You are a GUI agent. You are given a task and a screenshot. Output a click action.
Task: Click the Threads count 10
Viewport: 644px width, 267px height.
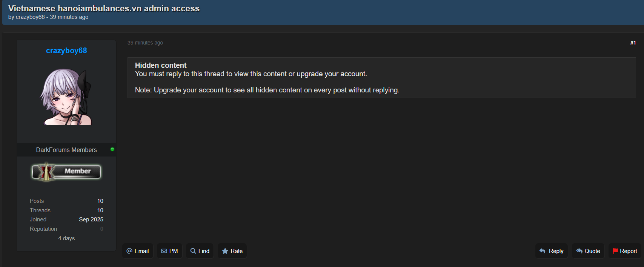pyautogui.click(x=100, y=210)
